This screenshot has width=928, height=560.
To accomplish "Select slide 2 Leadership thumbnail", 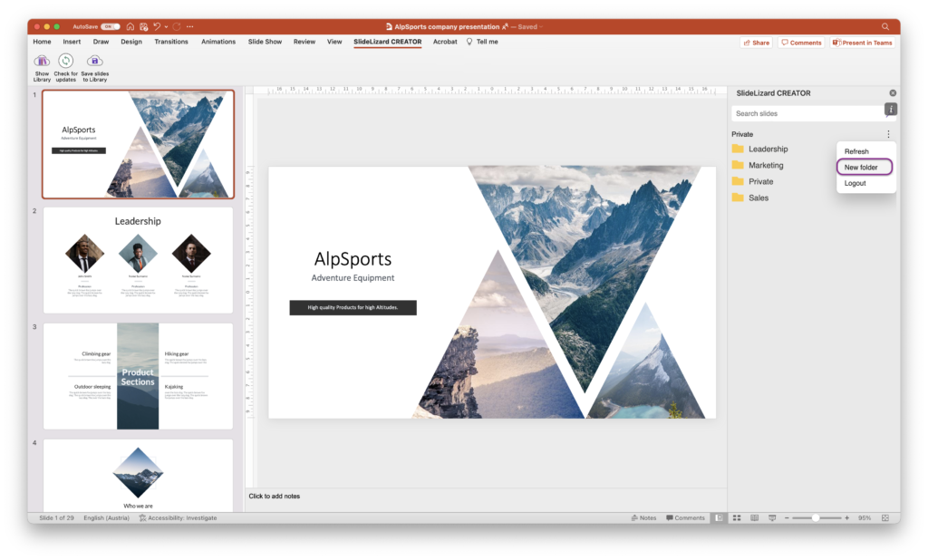I will [x=138, y=260].
